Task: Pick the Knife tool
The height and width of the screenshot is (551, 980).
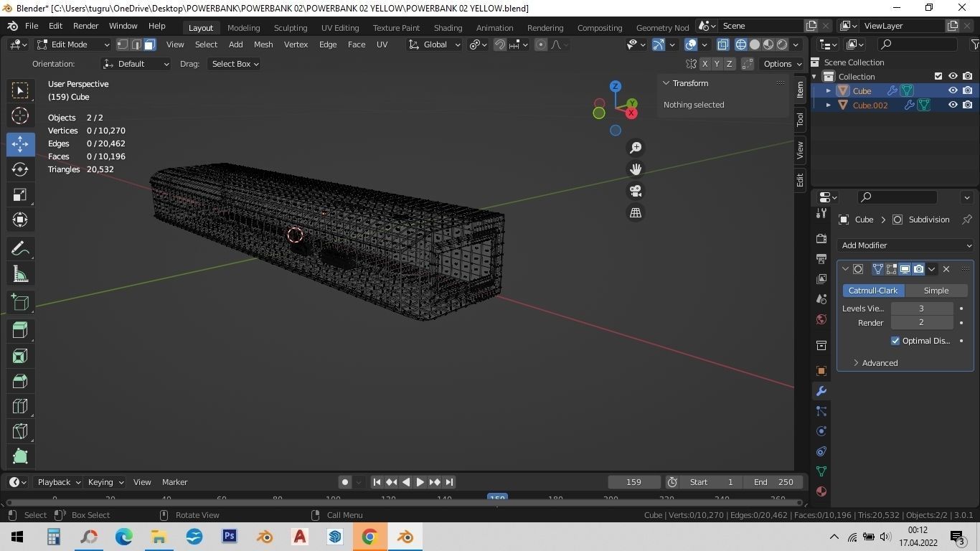Action: click(x=20, y=431)
